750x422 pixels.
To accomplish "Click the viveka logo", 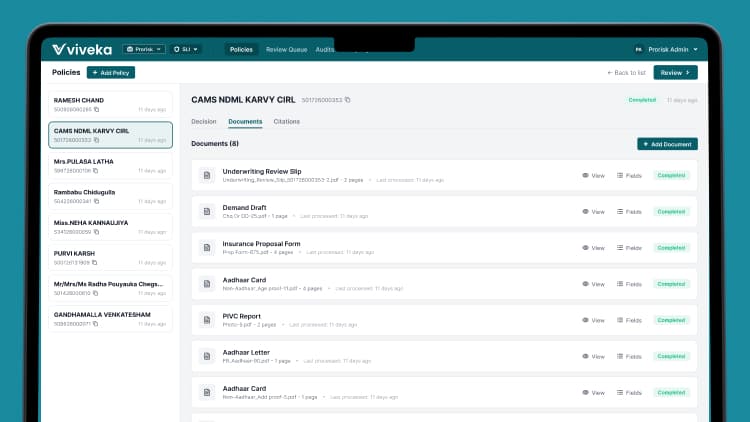I will pyautogui.click(x=82, y=49).
